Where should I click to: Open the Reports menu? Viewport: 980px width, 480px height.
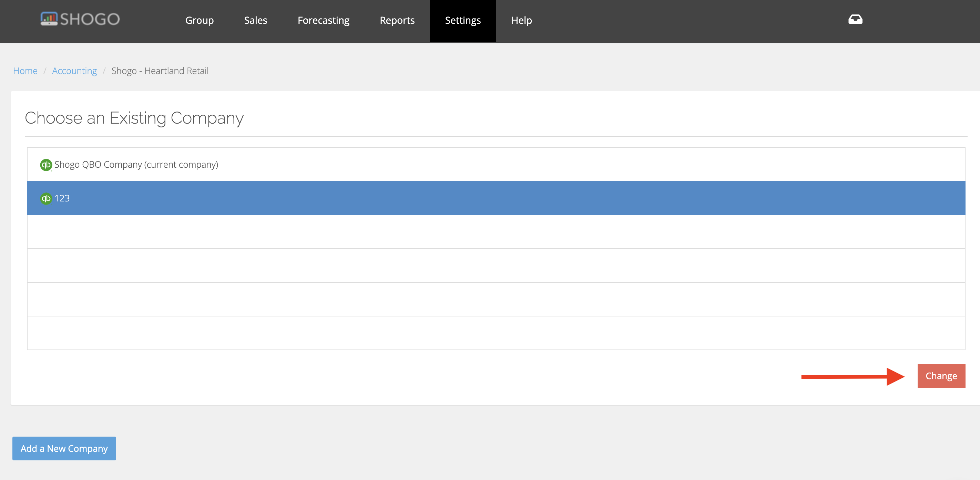click(x=397, y=20)
